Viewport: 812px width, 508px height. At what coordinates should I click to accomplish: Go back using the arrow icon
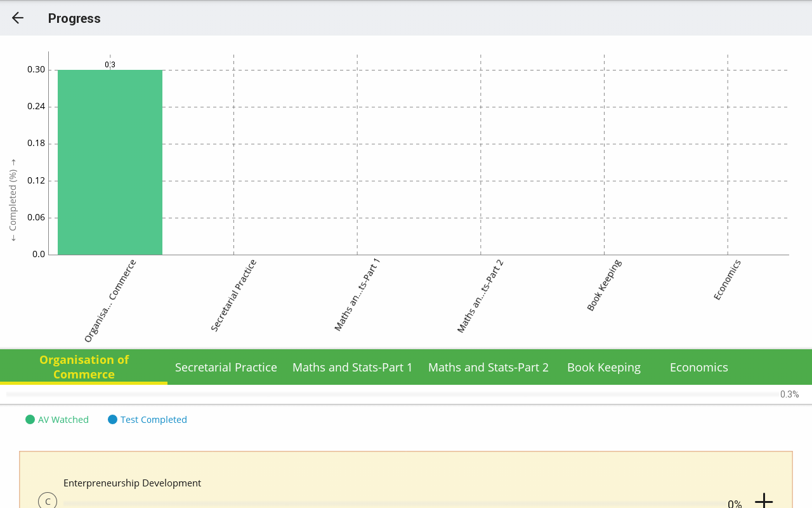[x=18, y=18]
